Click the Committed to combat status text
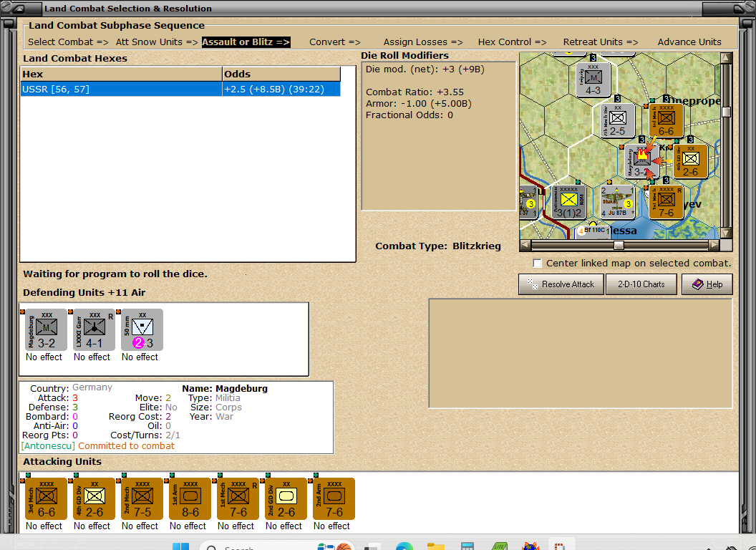This screenshot has width=756, height=550. pyautogui.click(x=126, y=445)
